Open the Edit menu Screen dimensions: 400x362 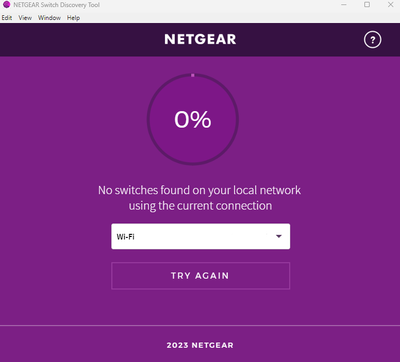pos(7,18)
